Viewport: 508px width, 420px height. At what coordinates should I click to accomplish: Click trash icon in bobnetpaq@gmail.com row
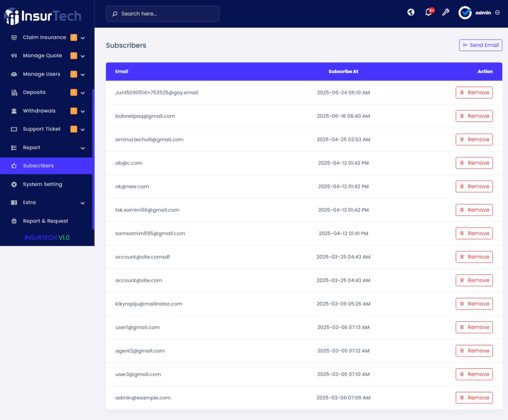462,116
